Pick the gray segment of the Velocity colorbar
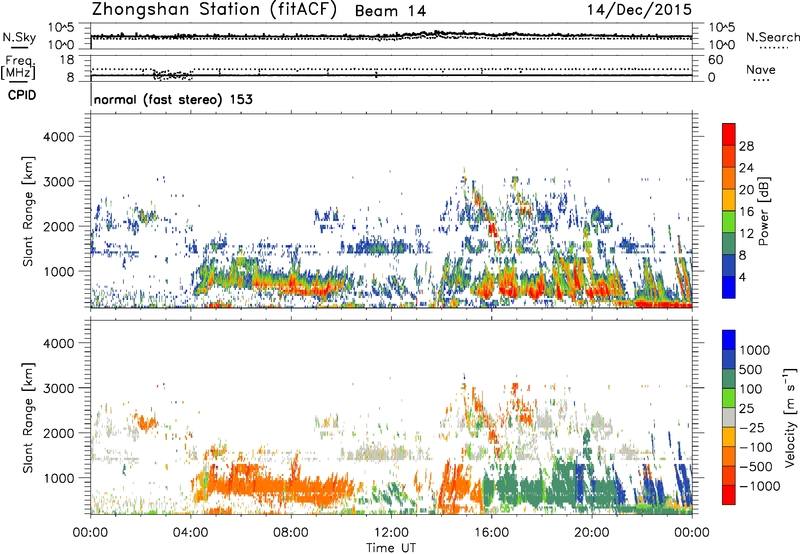Viewport: 800px width, 554px height. coord(729,418)
